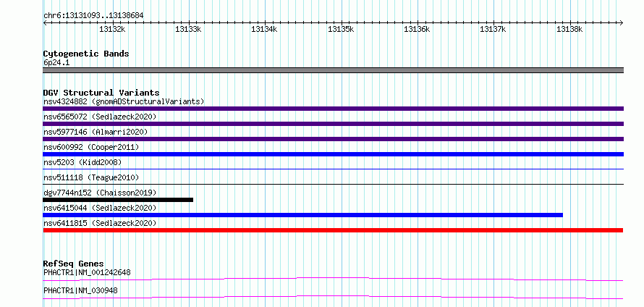Select the magenta line for PHACTR1|NM_030948
Image resolution: width=644 pixels, height=307 pixels.
coord(333,297)
